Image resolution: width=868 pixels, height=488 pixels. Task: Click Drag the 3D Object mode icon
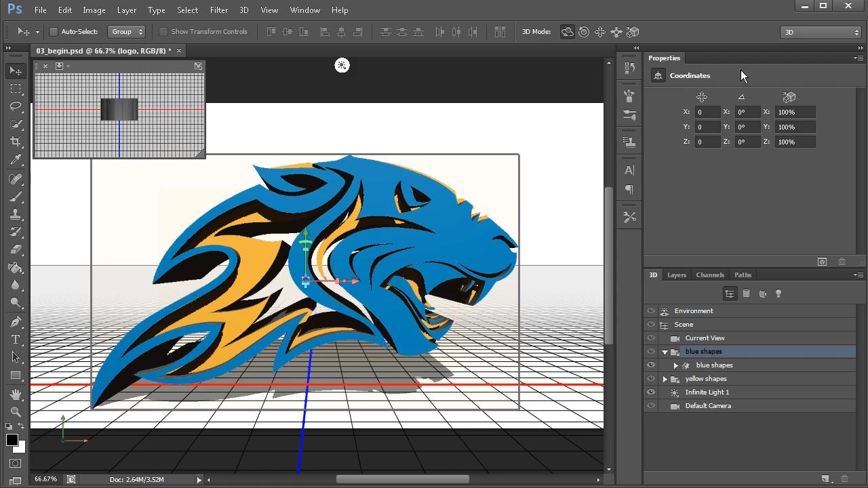pos(600,32)
